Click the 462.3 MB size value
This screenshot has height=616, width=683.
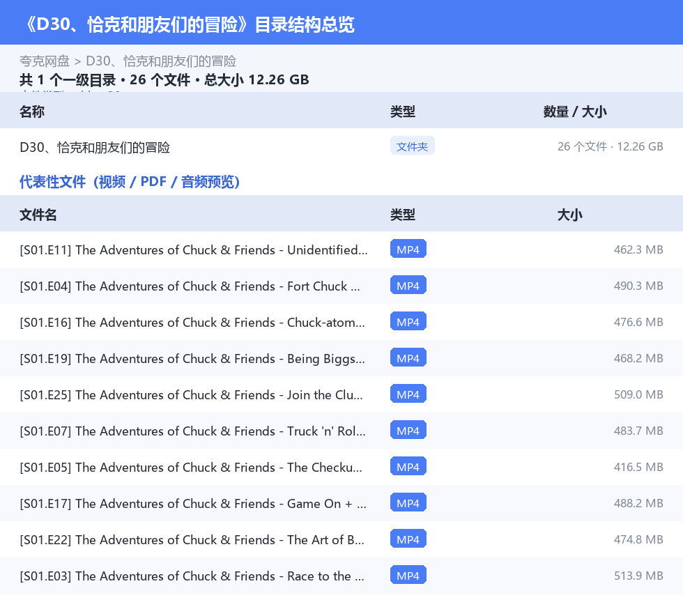638,249
